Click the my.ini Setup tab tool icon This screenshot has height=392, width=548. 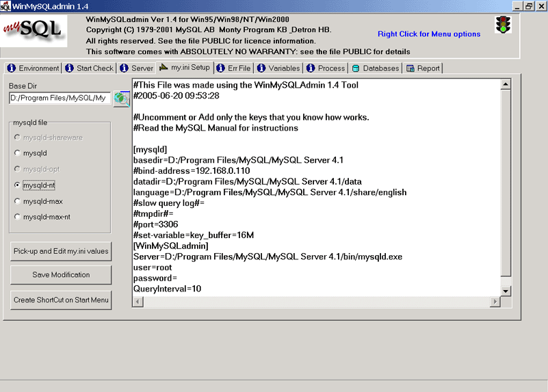pyautogui.click(x=164, y=67)
